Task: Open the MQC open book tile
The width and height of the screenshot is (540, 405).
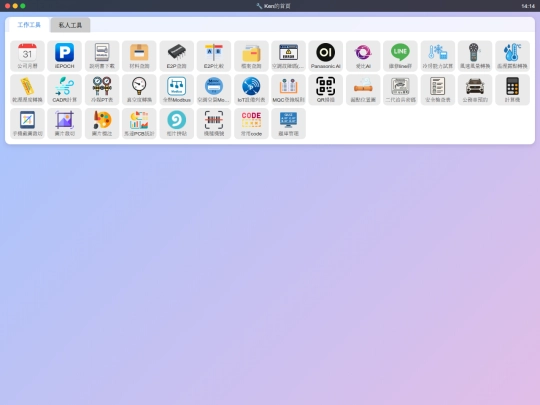Action: click(x=289, y=90)
